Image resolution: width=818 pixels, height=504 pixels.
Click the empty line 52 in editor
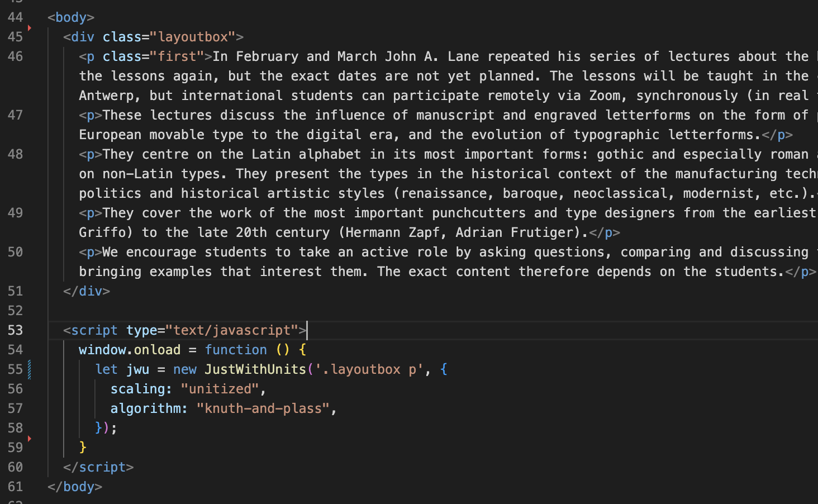point(433,311)
